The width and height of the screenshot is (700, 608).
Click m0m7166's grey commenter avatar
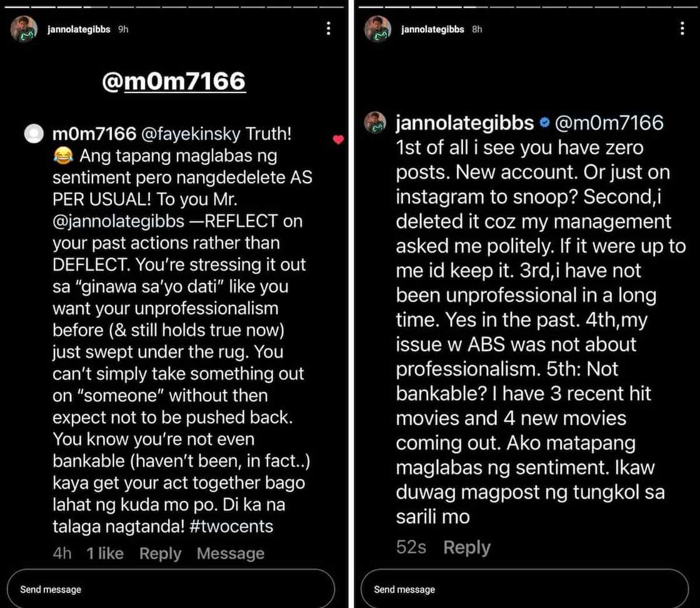[34, 134]
